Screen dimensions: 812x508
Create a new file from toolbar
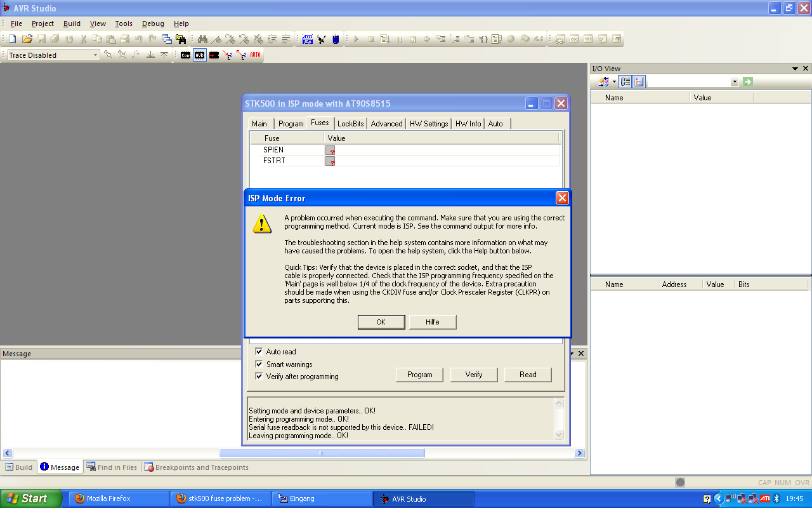(12, 39)
